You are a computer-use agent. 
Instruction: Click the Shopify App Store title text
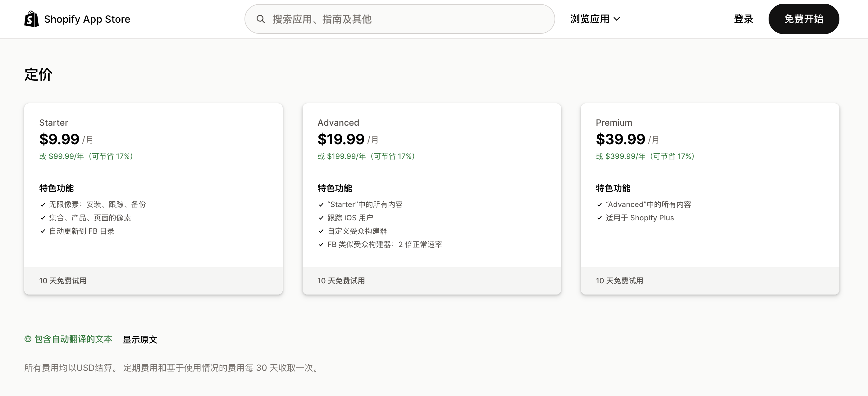click(x=87, y=19)
